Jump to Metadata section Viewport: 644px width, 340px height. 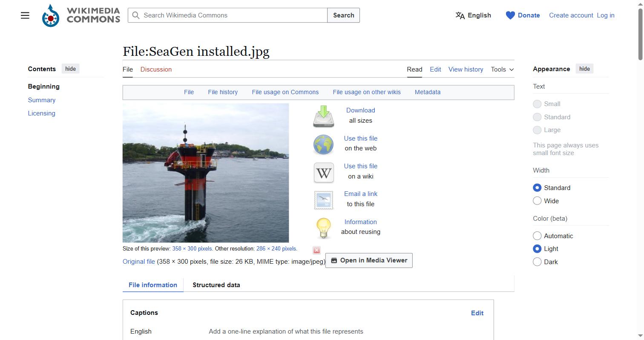[428, 92]
